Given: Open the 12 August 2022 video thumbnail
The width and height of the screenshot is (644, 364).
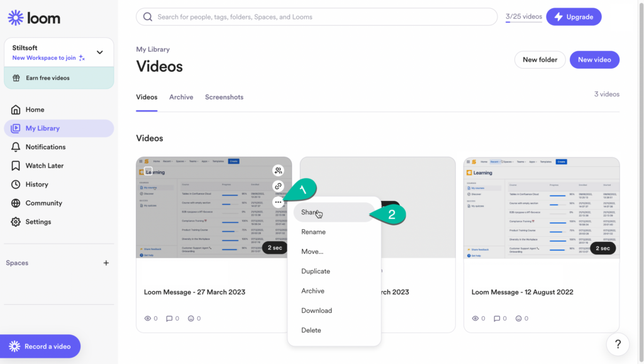Looking at the screenshot, I should 541,208.
